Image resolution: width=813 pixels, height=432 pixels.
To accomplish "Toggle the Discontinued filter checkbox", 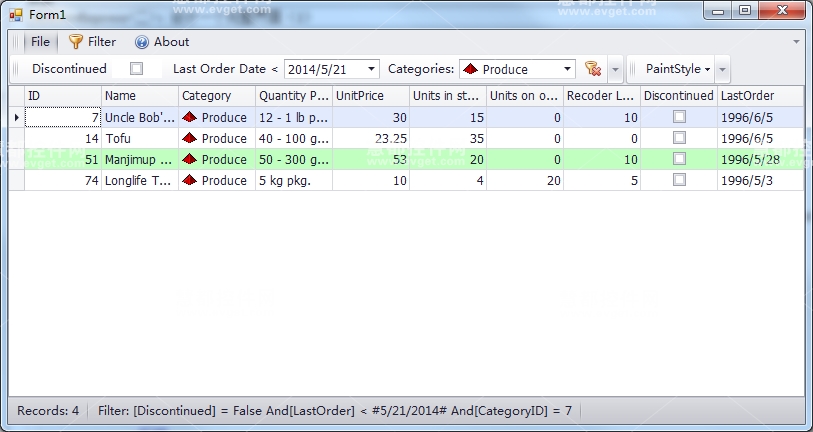I will 136,68.
